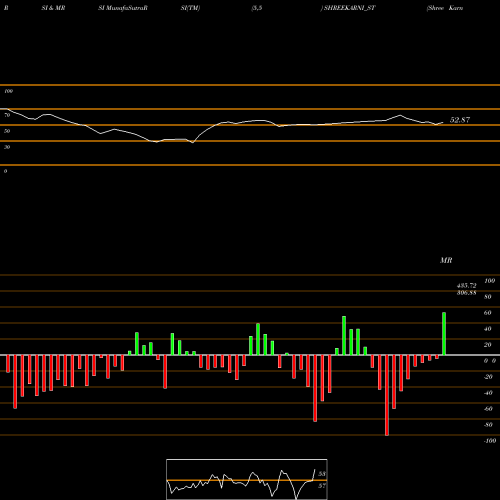This screenshot has width=500, height=500.
Task: Click the 'SI MunafaSutraR' header text
Action: (123, 8)
